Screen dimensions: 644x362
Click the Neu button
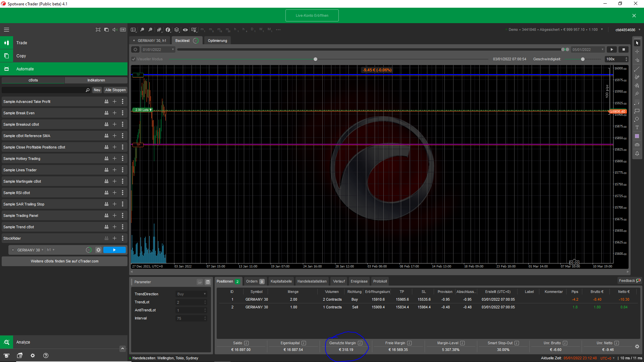click(x=97, y=90)
